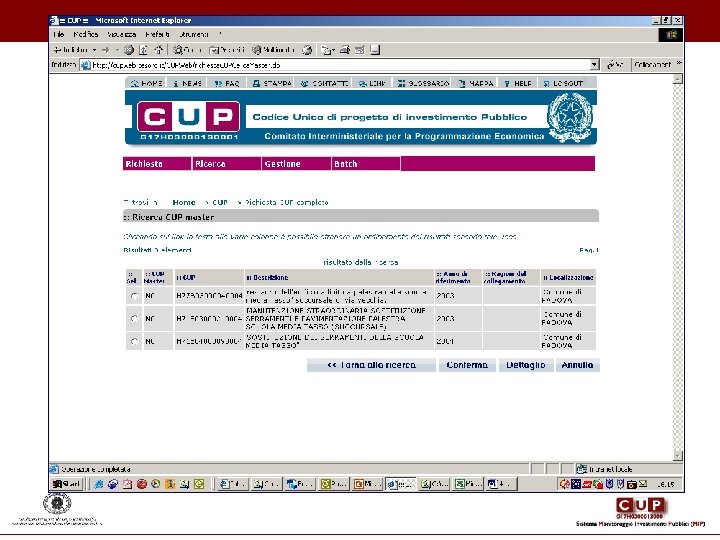Screen dimensions: 720x540
Task: Open the Multimedia toolbar button
Action: coord(273,50)
